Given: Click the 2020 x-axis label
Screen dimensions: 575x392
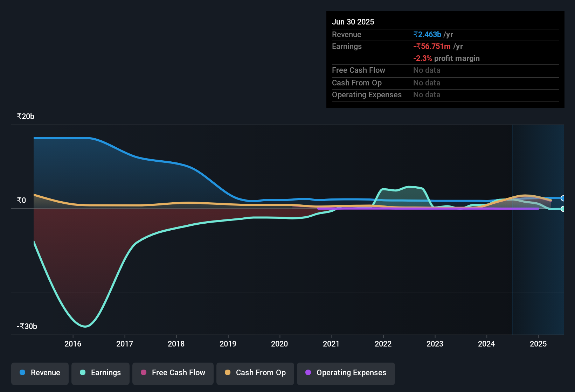Looking at the screenshot, I should click(x=279, y=344).
